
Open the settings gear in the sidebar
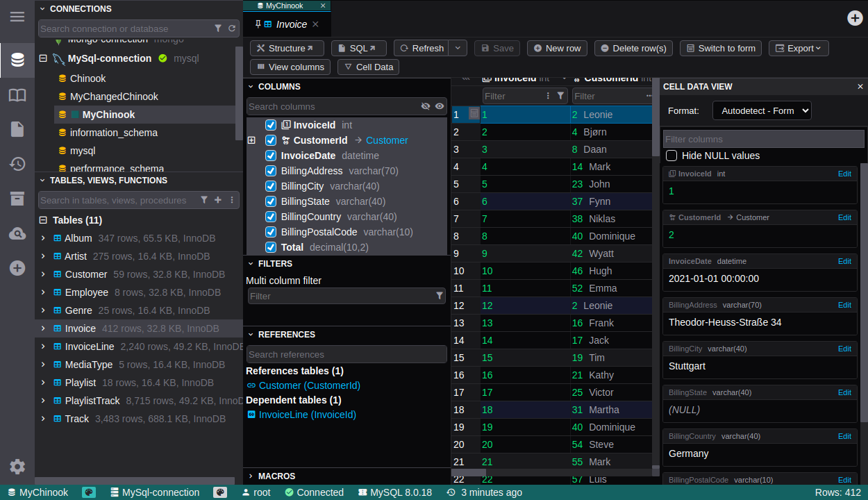tap(17, 467)
